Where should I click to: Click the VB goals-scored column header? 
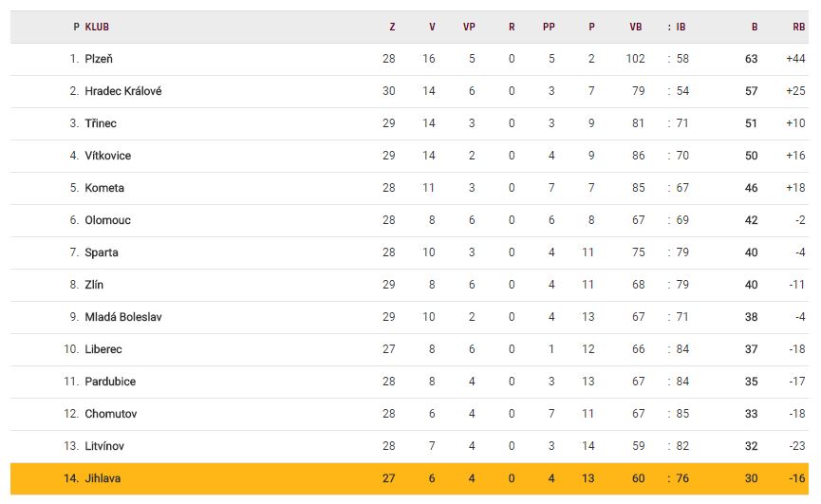(x=635, y=27)
